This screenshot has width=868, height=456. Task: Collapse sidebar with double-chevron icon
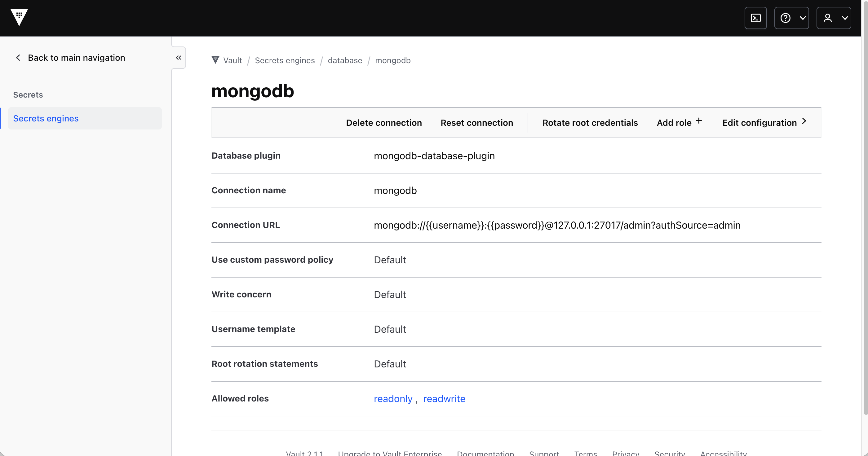[179, 58]
